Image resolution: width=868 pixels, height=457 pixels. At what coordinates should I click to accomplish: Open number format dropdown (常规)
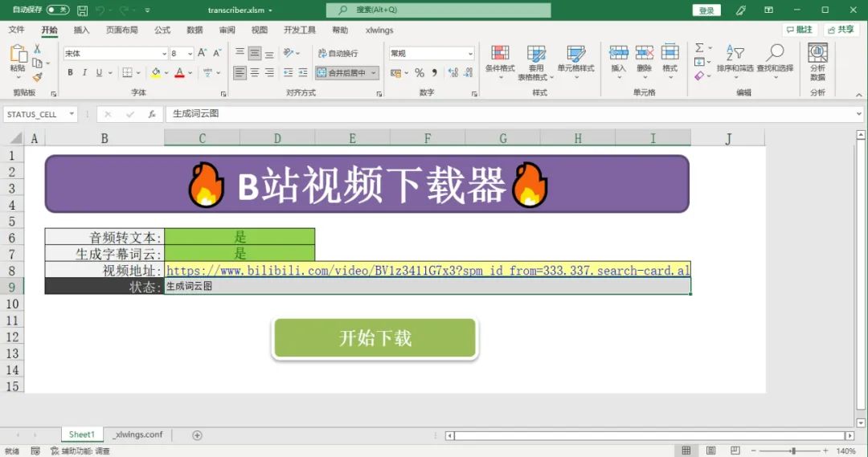point(470,53)
